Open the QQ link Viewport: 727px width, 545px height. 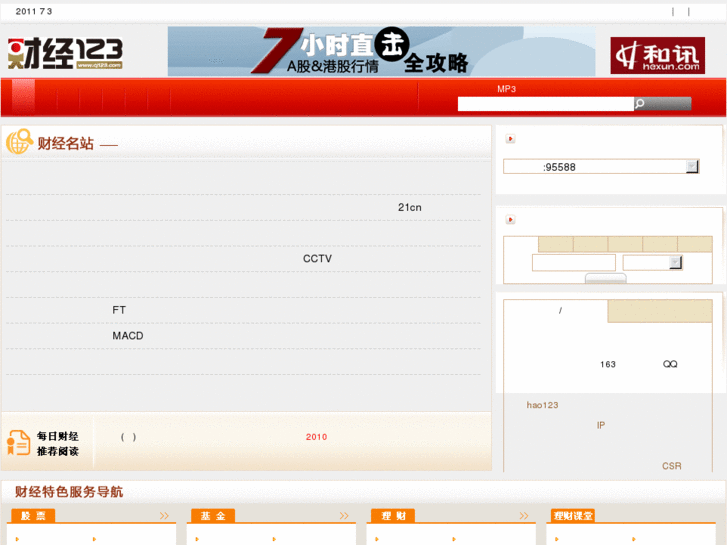click(x=670, y=364)
